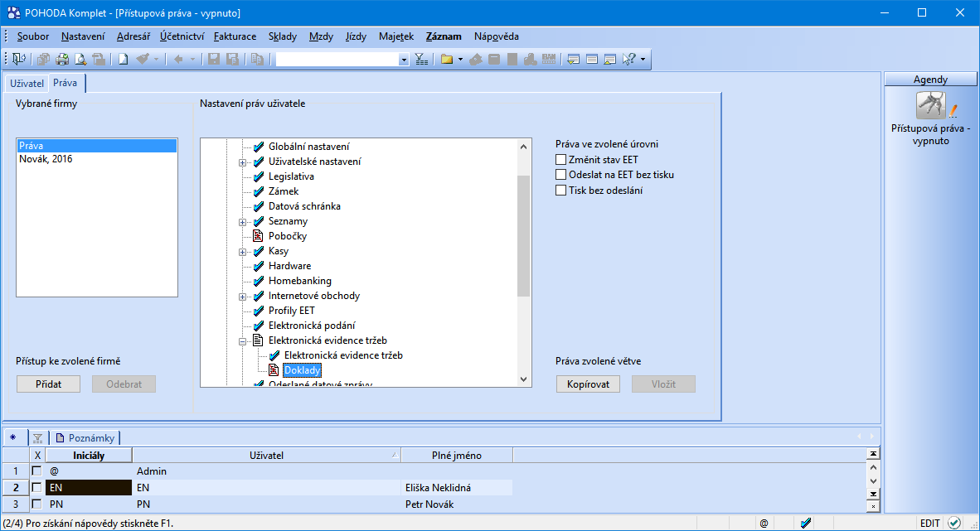
Task: Open the toolbar combo box dropdown
Action: pyautogui.click(x=404, y=60)
